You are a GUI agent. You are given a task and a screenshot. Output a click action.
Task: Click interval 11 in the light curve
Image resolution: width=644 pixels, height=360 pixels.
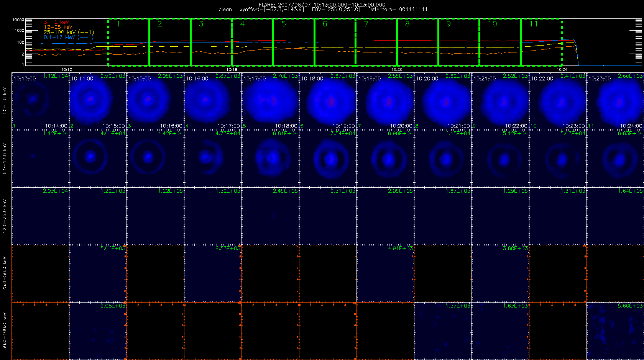(542, 42)
